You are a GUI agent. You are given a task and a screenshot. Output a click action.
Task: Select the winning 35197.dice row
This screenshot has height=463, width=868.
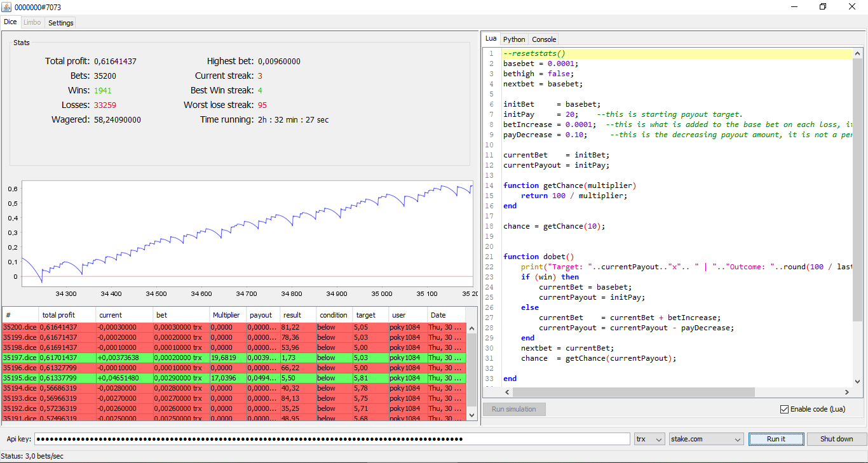[234, 358]
